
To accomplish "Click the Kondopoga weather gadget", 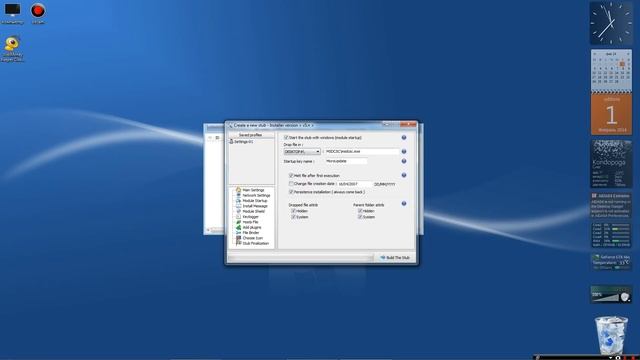I will [x=611, y=164].
